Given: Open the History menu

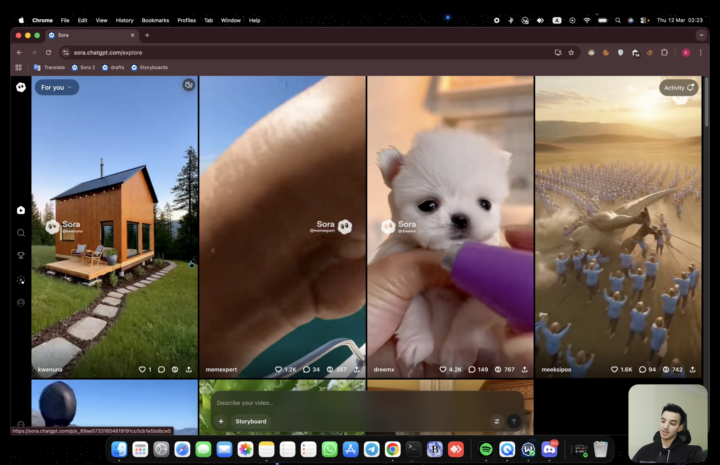Looking at the screenshot, I should pos(124,20).
